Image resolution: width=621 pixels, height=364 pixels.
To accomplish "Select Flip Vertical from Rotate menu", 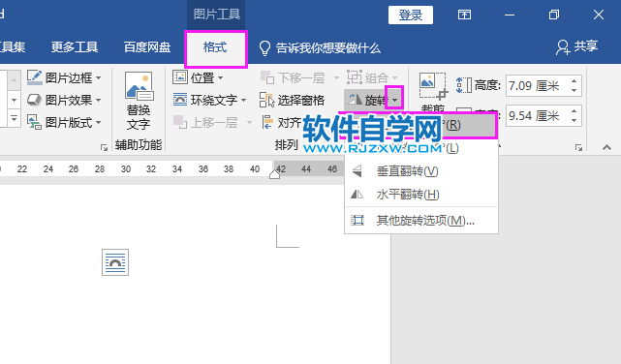I will coord(421,171).
